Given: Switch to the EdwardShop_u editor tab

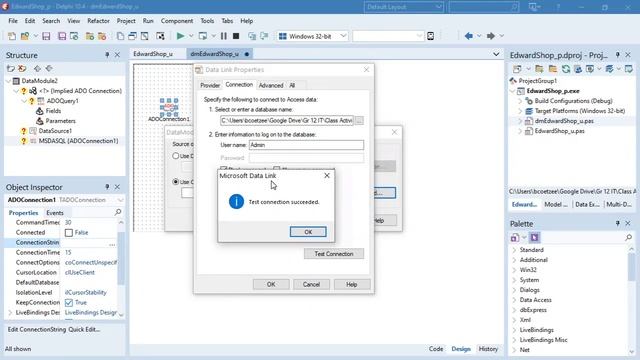Looking at the screenshot, I should click(153, 54).
